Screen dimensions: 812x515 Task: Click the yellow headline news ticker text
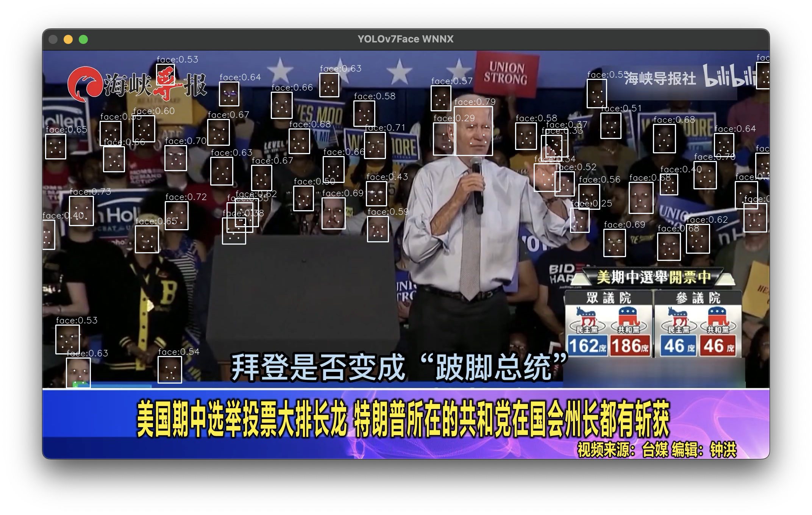click(x=403, y=420)
